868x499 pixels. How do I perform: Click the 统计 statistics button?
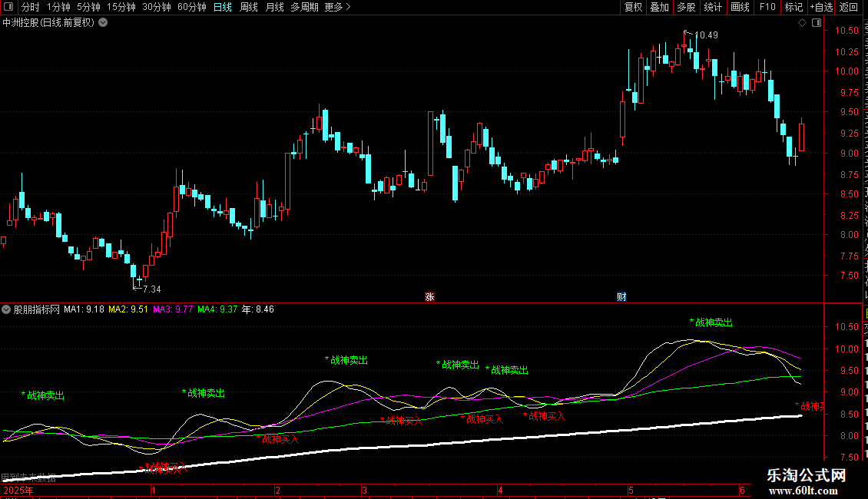click(712, 7)
